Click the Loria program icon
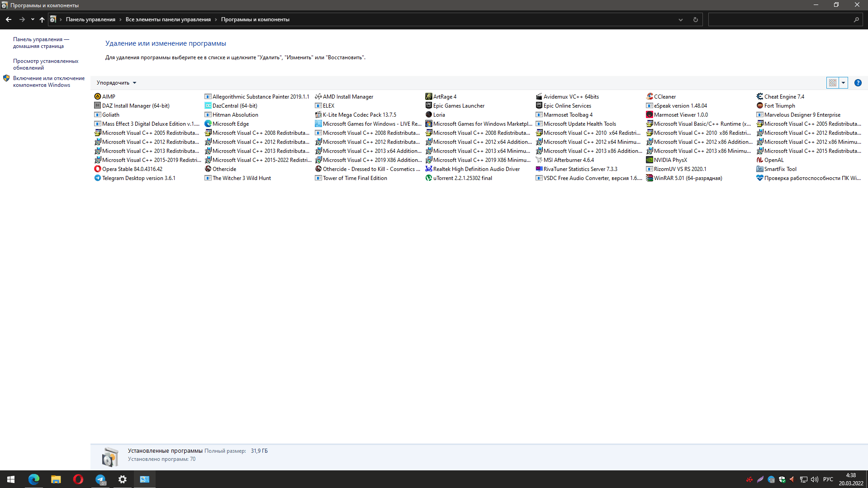 click(428, 114)
